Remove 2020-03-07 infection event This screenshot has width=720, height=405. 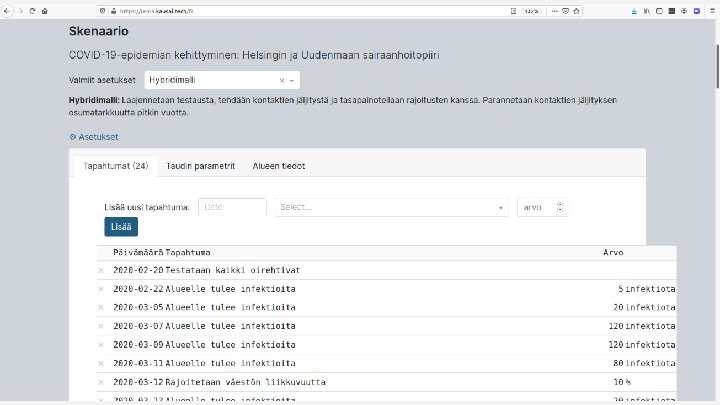(101, 326)
